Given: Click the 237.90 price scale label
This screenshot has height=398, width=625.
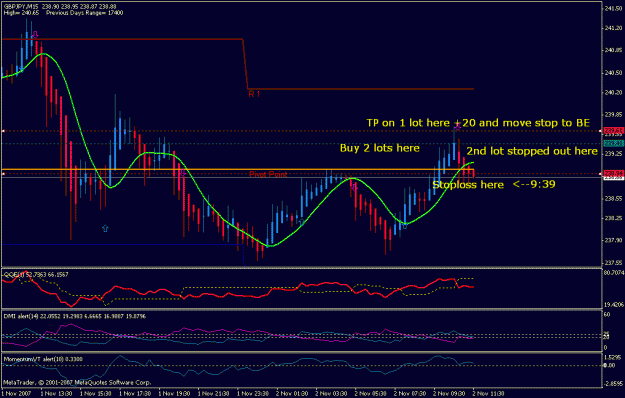Looking at the screenshot, I should point(614,240).
